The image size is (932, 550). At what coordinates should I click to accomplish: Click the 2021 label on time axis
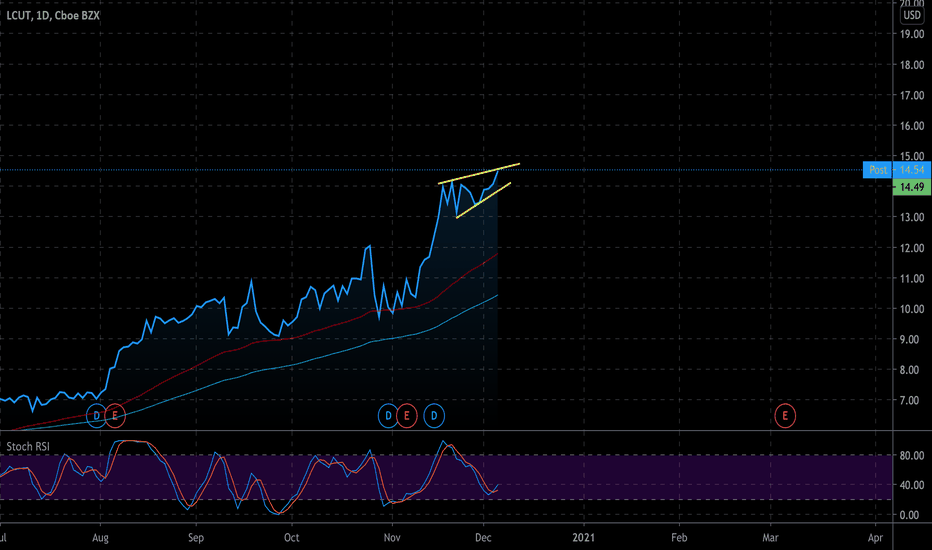583,538
